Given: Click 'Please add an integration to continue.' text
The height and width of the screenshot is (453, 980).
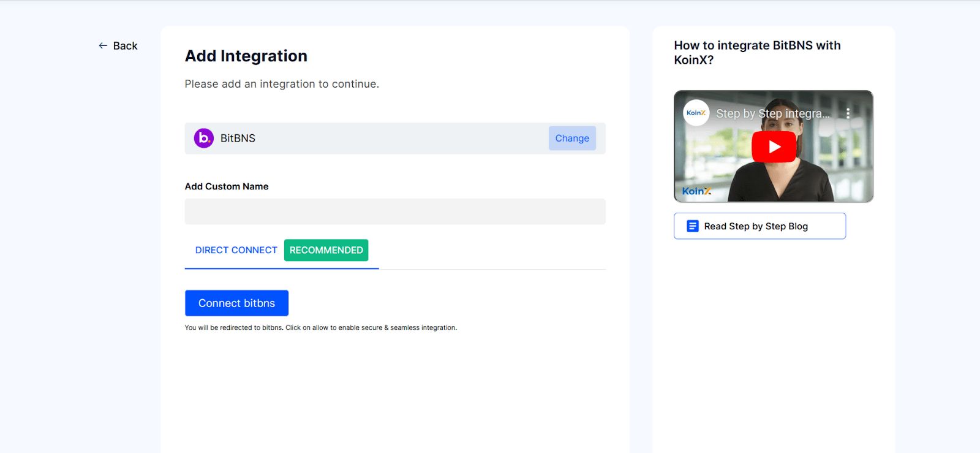Looking at the screenshot, I should 282,84.
